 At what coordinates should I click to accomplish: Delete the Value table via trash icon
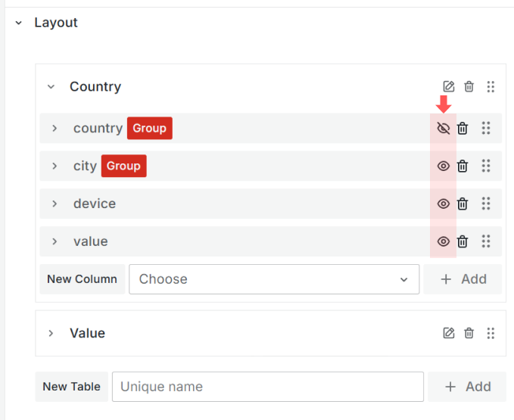tap(469, 333)
